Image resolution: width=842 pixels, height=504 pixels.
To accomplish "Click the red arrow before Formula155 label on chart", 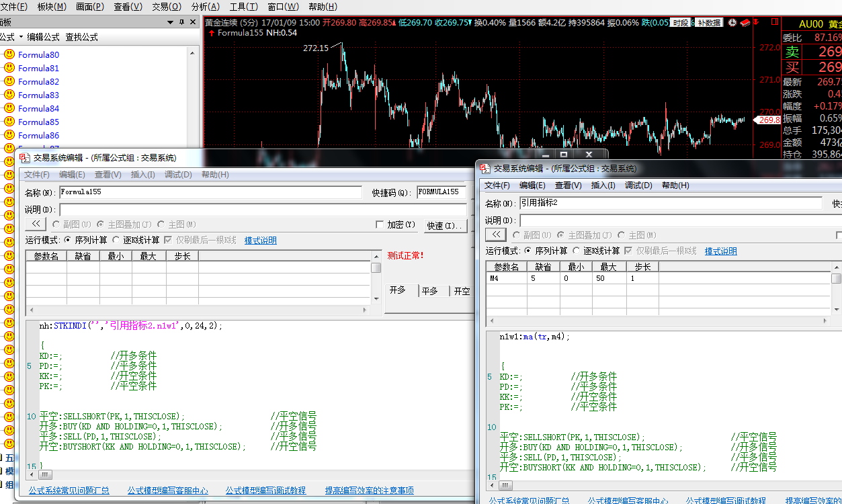I will click(x=212, y=33).
